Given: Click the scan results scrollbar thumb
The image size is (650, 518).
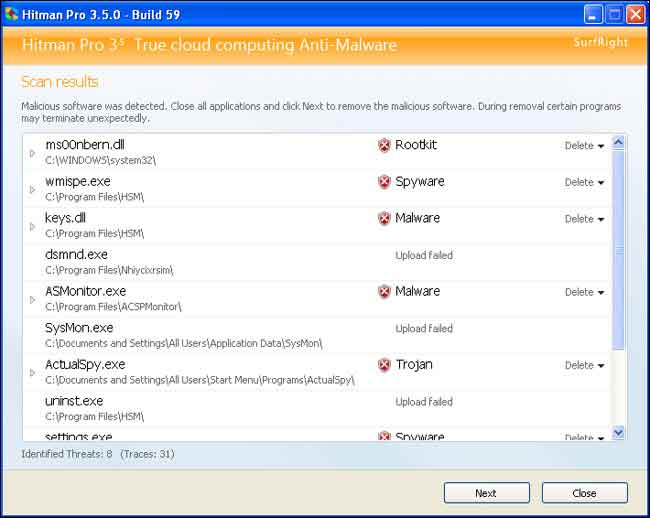Looking at the screenshot, I should point(618,249).
